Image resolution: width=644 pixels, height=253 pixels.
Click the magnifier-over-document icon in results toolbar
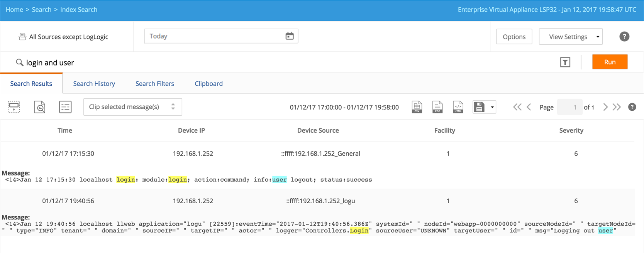[x=40, y=107]
